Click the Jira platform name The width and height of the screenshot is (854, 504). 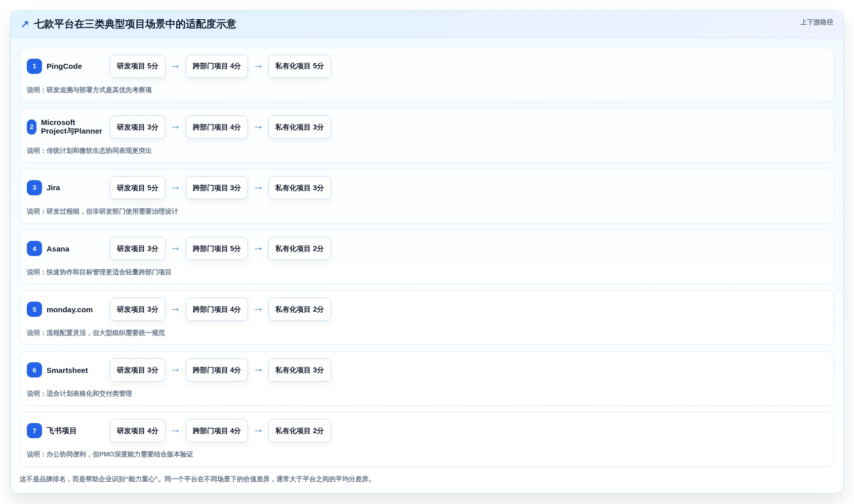tap(53, 188)
